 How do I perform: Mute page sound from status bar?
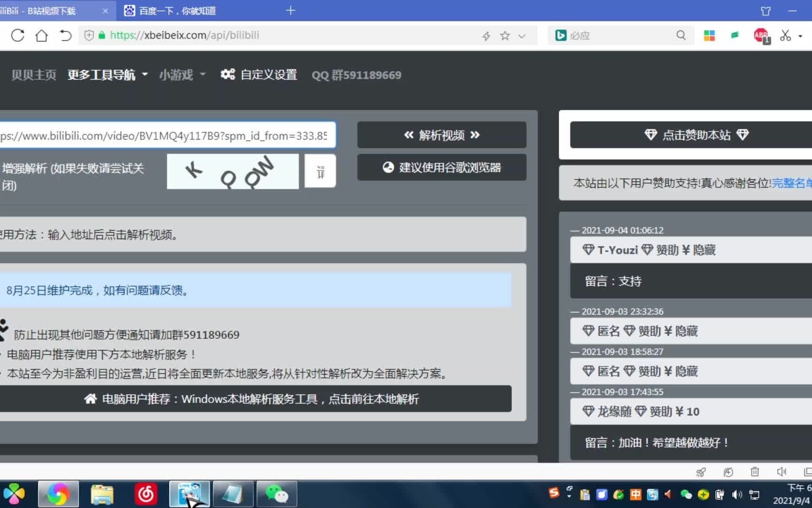point(781,472)
